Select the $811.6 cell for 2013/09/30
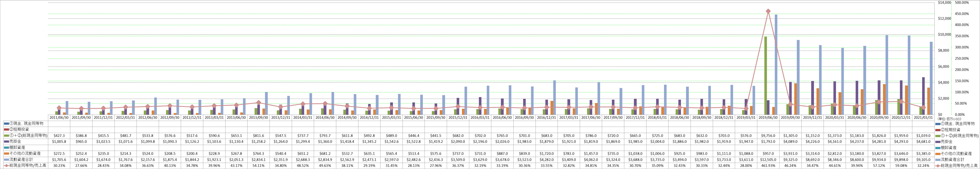Image resolution: width=980 pixels, height=169 pixels. tap(259, 136)
